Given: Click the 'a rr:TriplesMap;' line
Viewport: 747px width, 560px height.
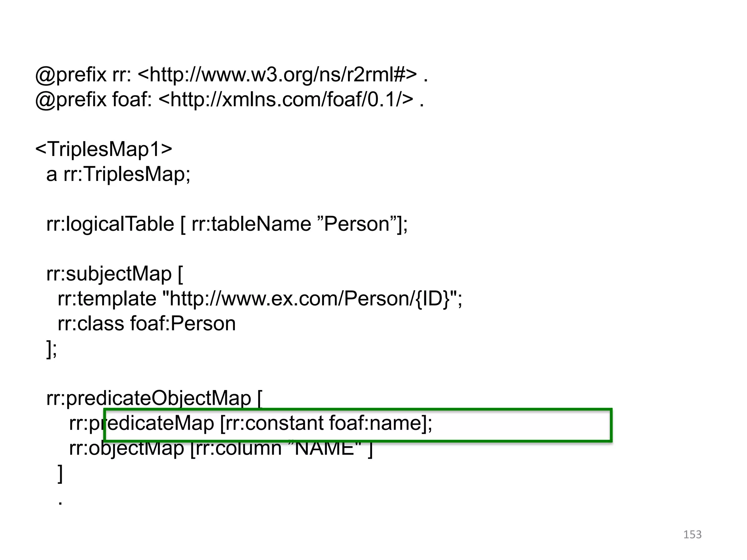Looking at the screenshot, I should [118, 174].
